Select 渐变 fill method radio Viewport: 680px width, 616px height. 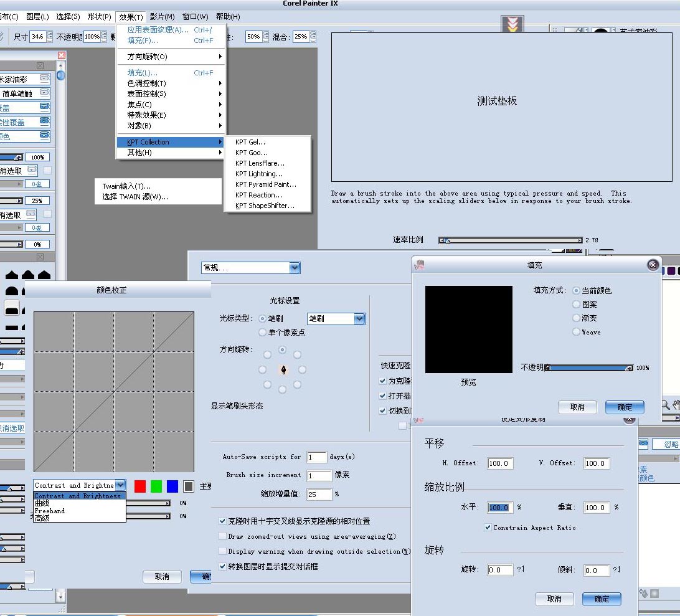(576, 318)
